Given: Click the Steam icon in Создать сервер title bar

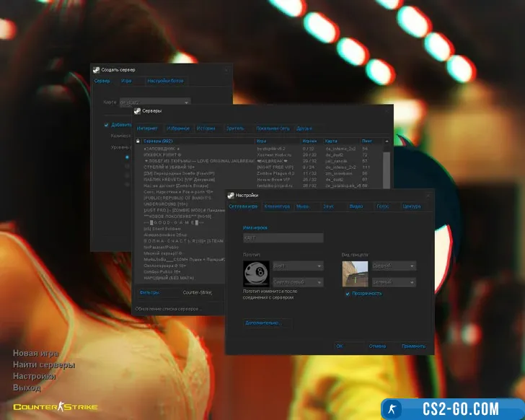Looking at the screenshot, I should point(97,69).
